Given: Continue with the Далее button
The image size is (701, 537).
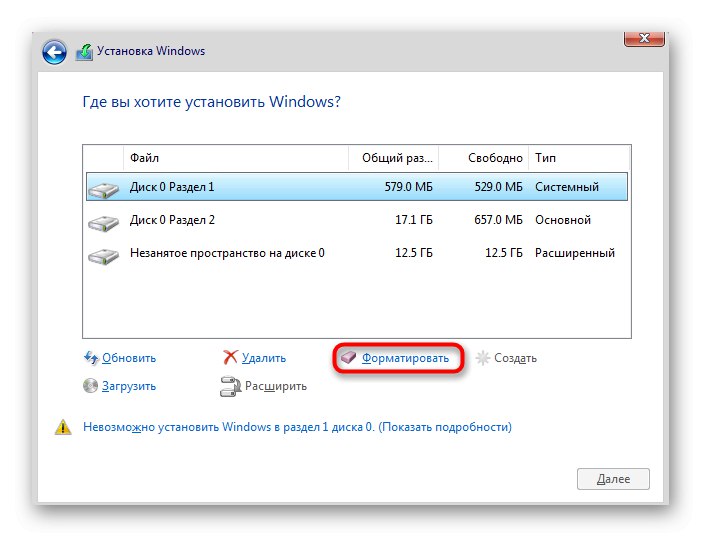Looking at the screenshot, I should click(613, 479).
